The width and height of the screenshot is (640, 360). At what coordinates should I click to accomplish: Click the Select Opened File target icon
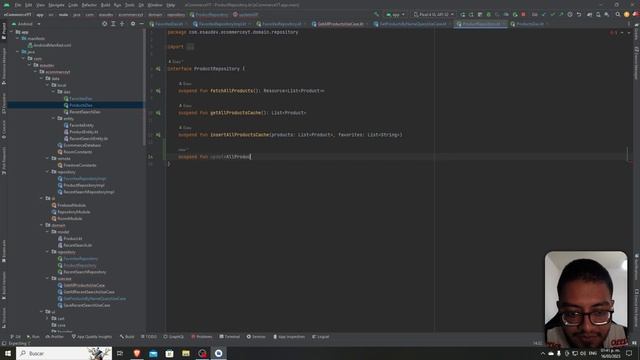pos(104,24)
